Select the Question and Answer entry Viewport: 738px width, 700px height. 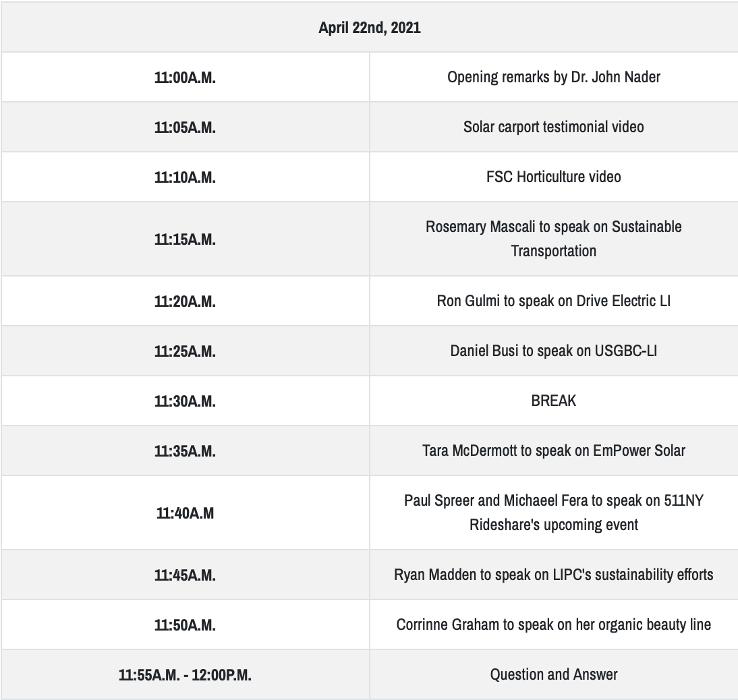pyautogui.click(x=554, y=674)
